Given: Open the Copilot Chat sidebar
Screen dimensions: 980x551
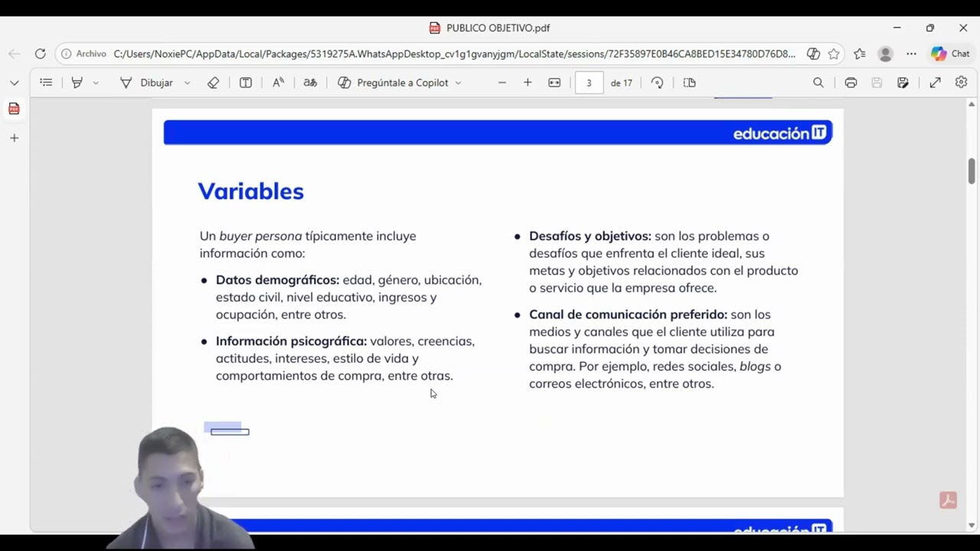Looking at the screenshot, I should tap(950, 54).
